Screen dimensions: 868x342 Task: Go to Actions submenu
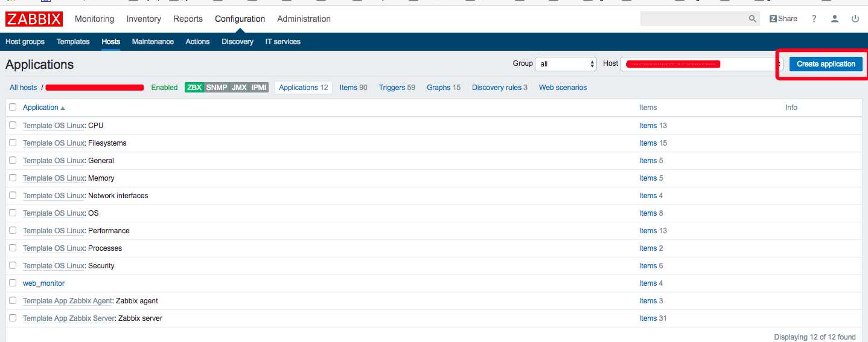197,42
